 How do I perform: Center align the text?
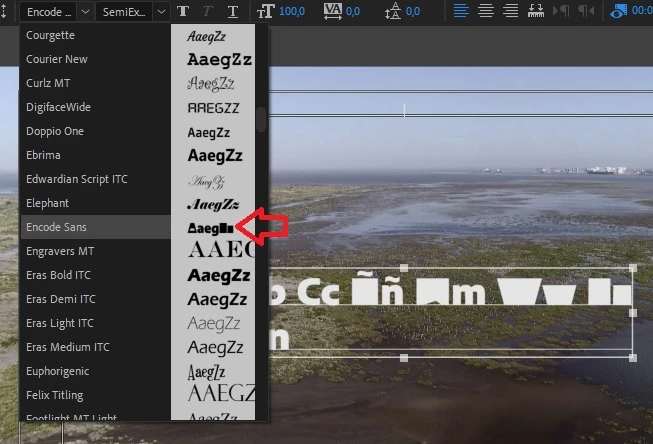click(x=486, y=11)
